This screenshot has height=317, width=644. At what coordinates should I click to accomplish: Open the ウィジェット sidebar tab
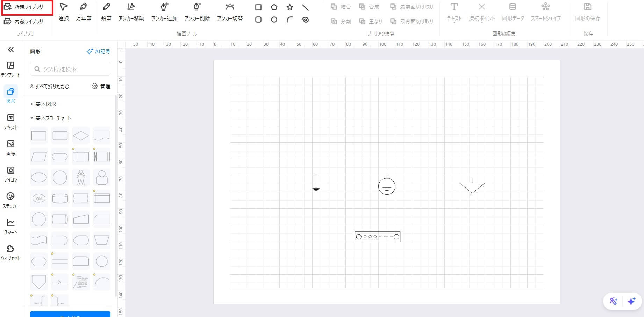[x=10, y=253]
